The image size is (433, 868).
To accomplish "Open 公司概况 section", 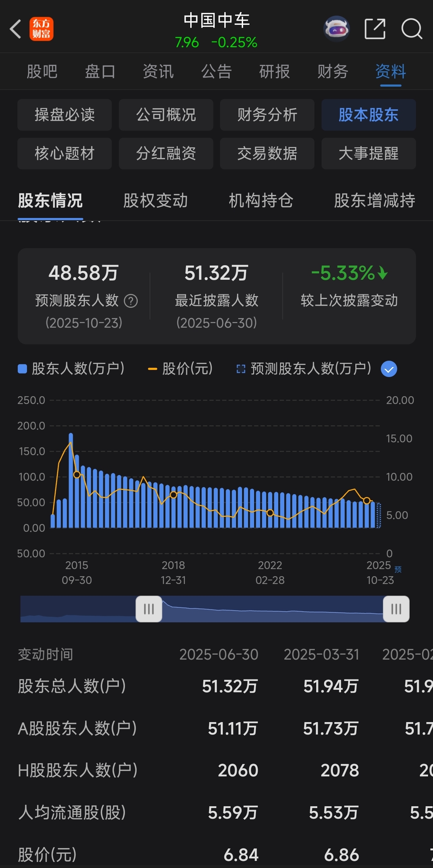I will [166, 115].
